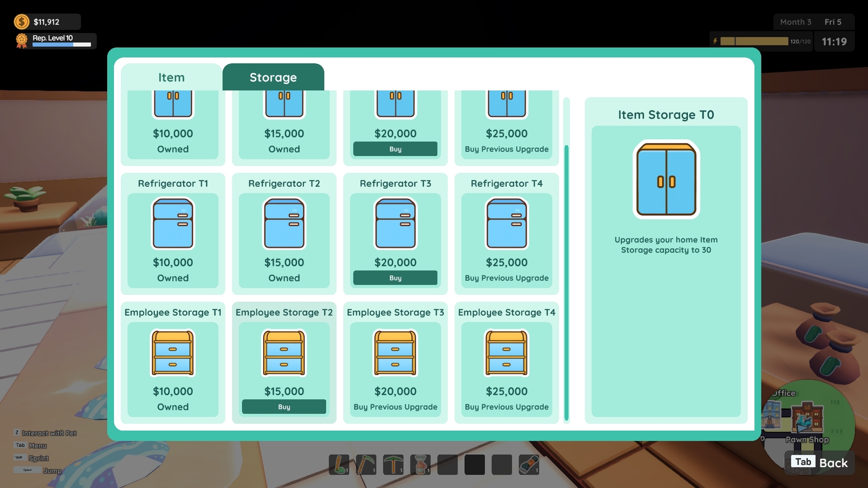Click the $20,000 item storage Buy button
The image size is (868, 488).
395,149
